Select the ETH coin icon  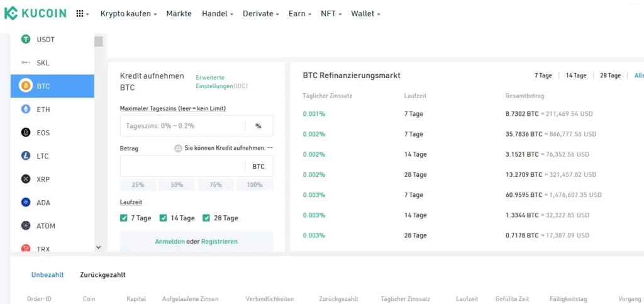[x=26, y=109]
